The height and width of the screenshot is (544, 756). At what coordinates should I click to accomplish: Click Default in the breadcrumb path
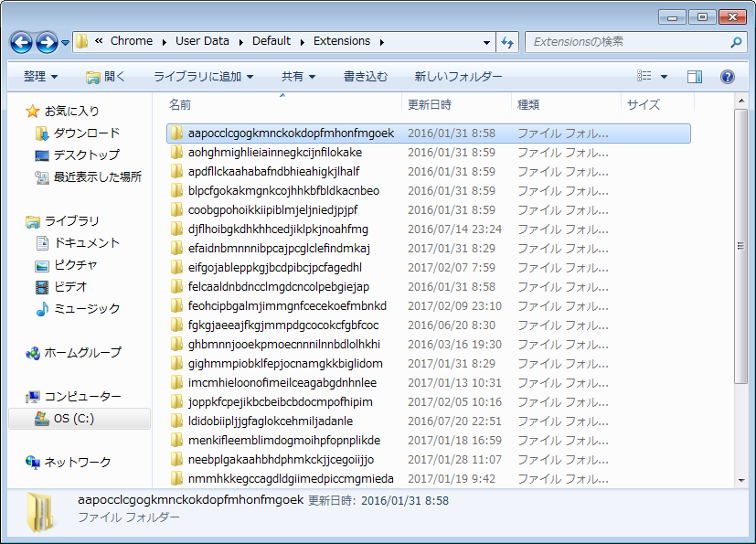[x=272, y=41]
